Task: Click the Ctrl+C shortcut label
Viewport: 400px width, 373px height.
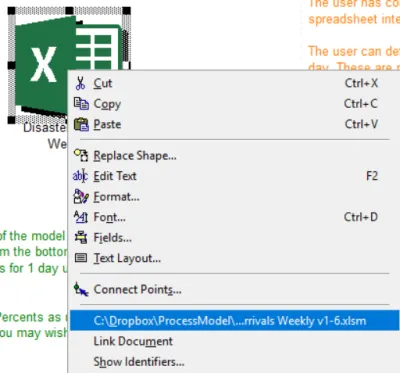Action: click(x=361, y=104)
